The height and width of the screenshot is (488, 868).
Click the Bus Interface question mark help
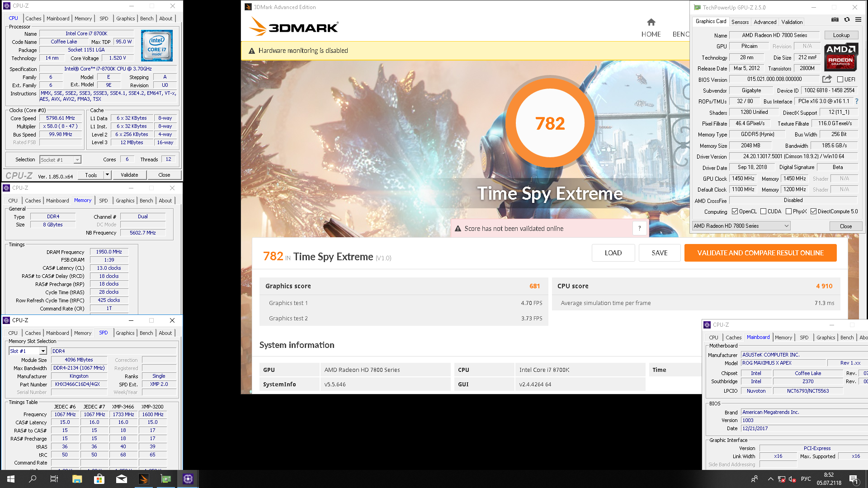(x=856, y=101)
